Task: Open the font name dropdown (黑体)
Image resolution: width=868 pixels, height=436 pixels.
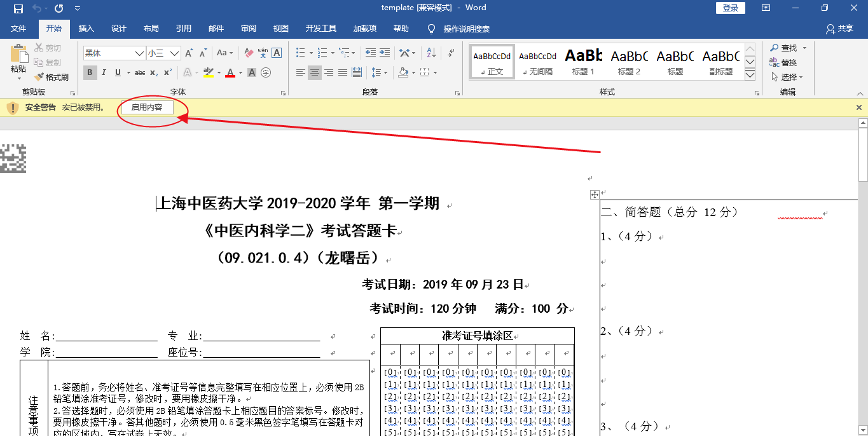Action: point(139,53)
